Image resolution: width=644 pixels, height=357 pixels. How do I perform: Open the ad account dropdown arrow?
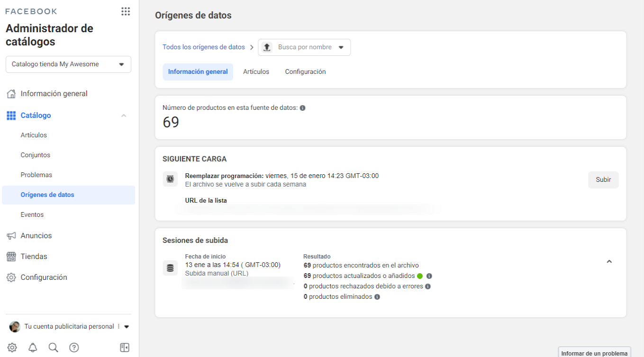click(x=127, y=327)
